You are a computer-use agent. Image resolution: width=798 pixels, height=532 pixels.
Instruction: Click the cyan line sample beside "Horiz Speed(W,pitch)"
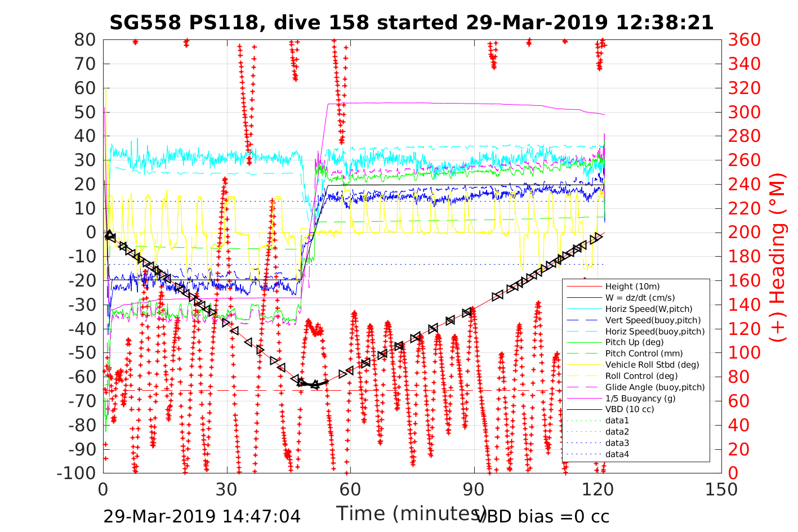[584, 309]
